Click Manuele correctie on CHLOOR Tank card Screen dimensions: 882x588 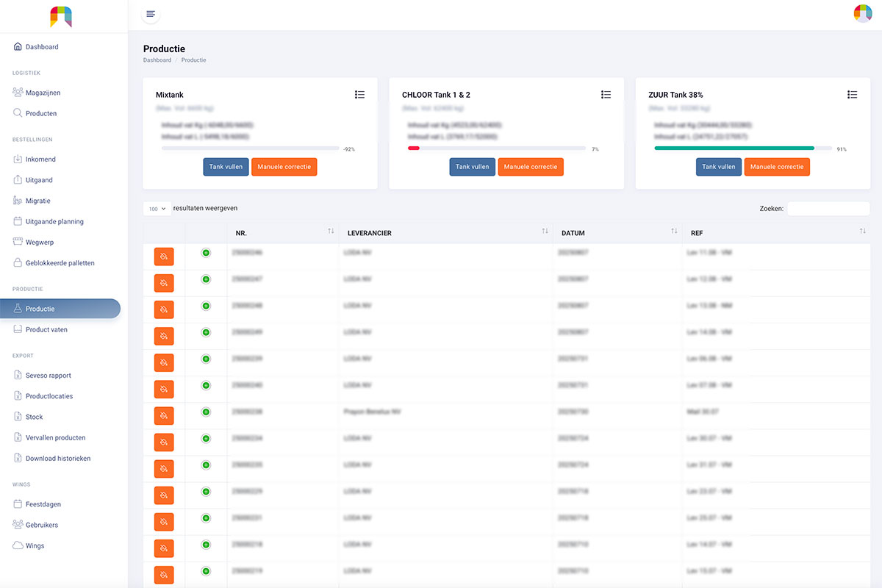(531, 167)
